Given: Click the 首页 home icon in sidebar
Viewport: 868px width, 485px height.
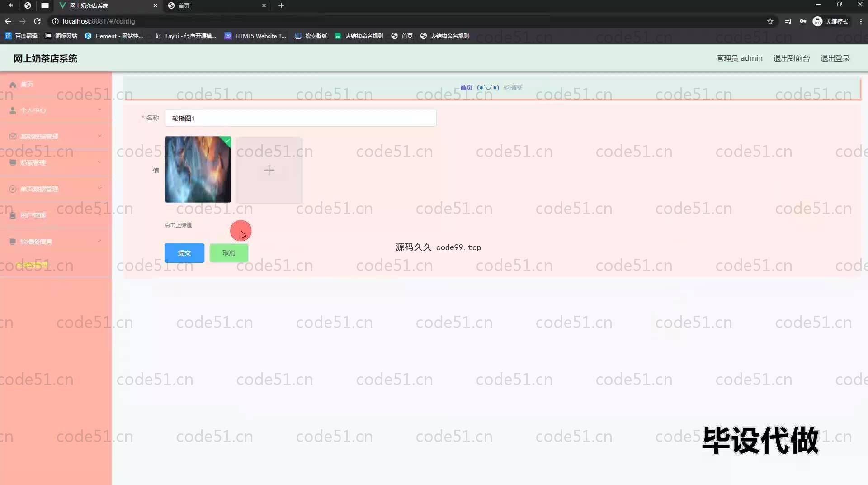Looking at the screenshot, I should click(13, 85).
